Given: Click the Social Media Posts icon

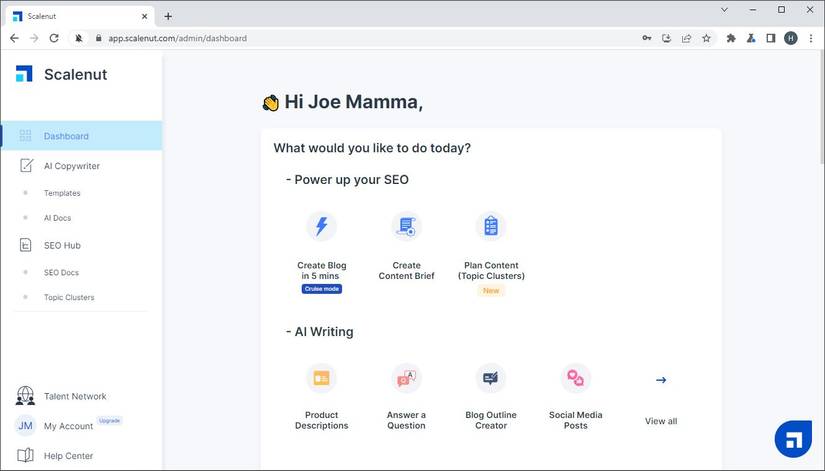Looking at the screenshot, I should coord(576,378).
